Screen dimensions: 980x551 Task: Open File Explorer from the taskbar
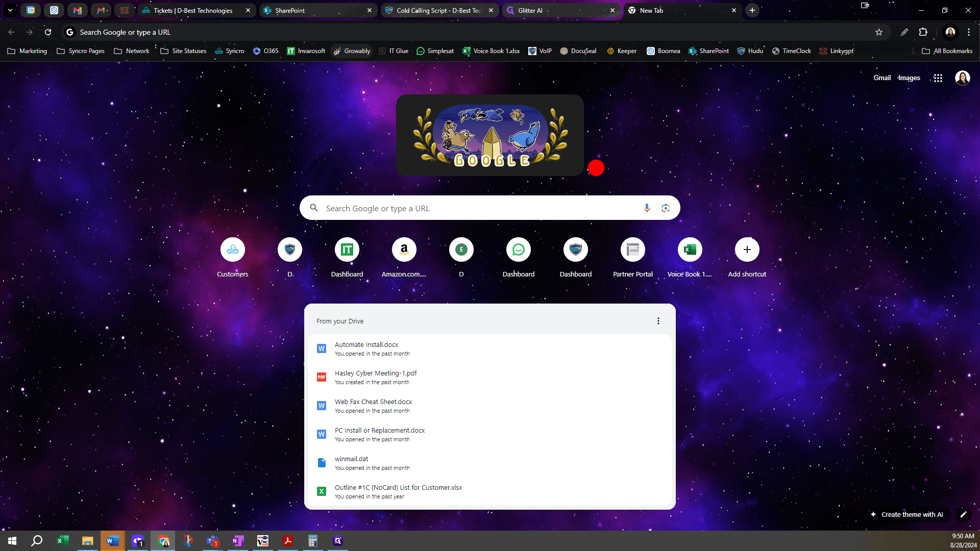88,541
